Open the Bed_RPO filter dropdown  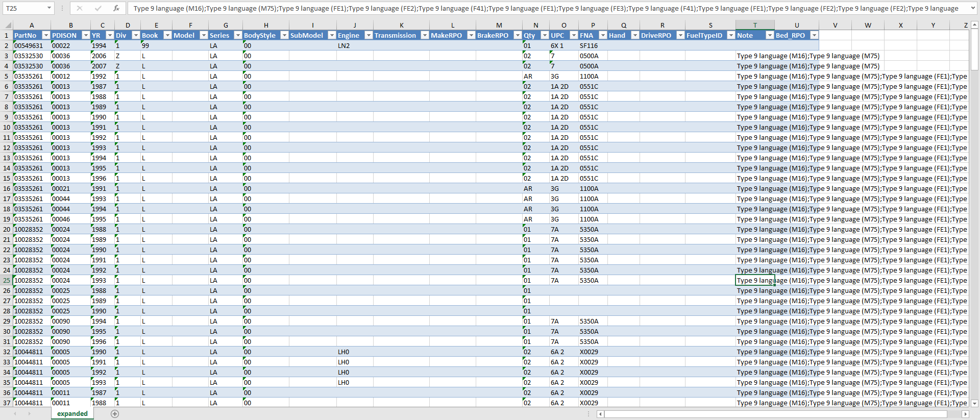click(814, 35)
